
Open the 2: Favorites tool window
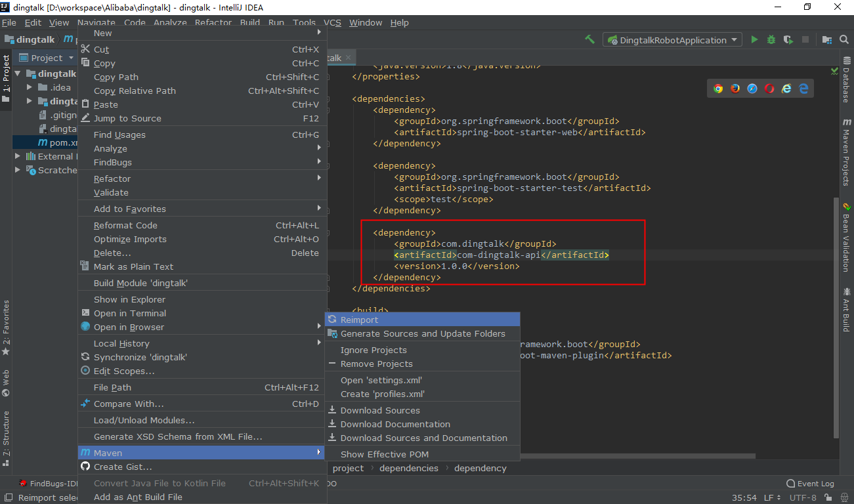pyautogui.click(x=6, y=327)
